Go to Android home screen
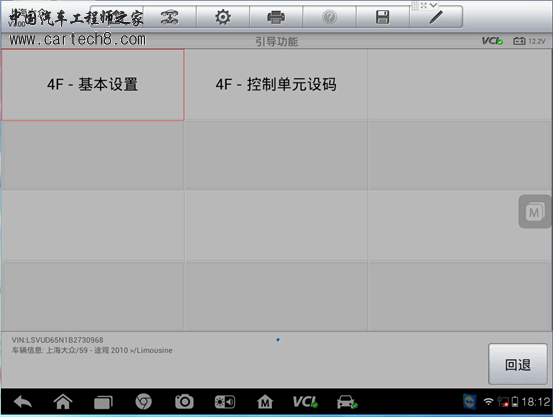This screenshot has width=553, height=418. click(63, 402)
